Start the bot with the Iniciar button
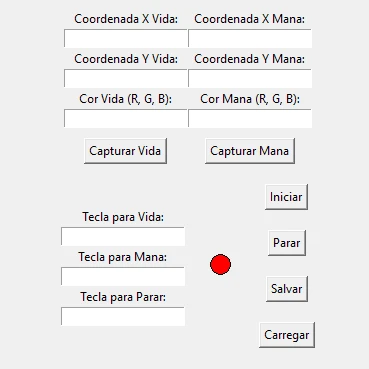The width and height of the screenshot is (369, 369). [x=286, y=197]
